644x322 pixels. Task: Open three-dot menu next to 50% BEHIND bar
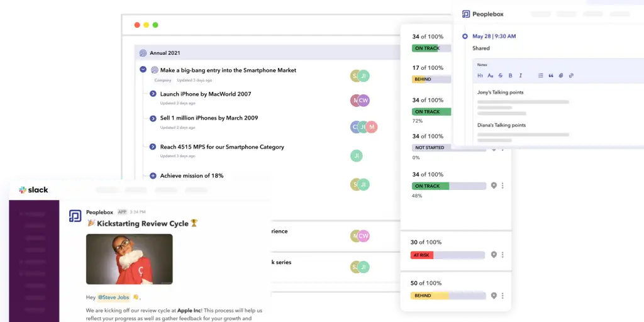tap(502, 296)
